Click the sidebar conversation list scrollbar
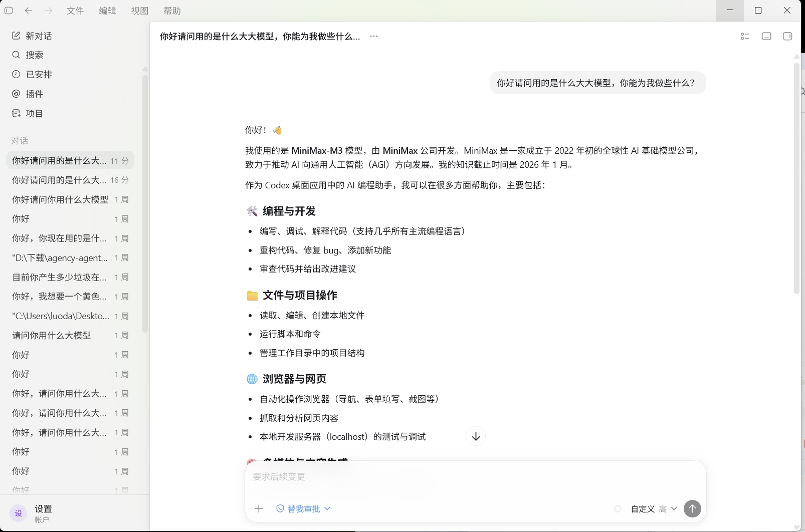805x532 pixels. click(x=145, y=203)
